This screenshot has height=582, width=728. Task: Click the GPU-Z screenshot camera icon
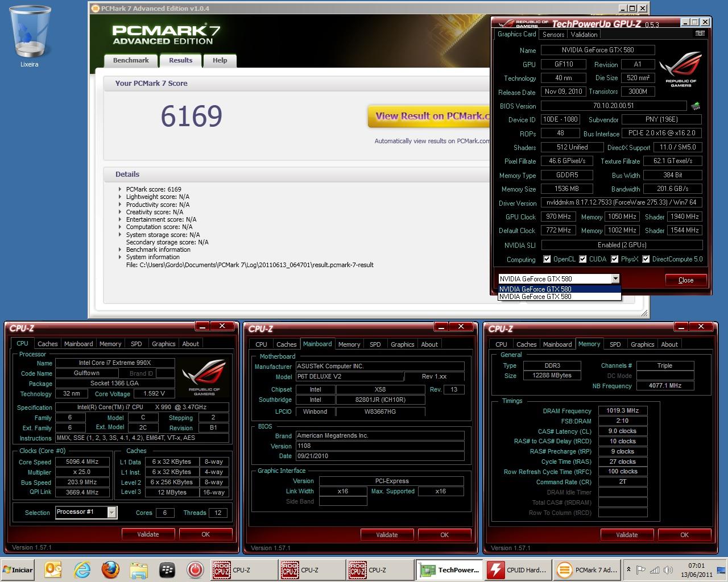coord(700,34)
